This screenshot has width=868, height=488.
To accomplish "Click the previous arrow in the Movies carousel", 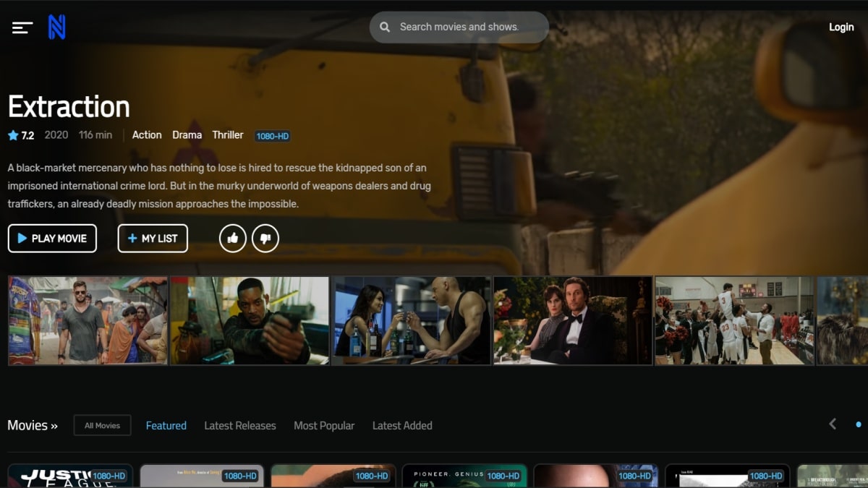I will pyautogui.click(x=833, y=424).
